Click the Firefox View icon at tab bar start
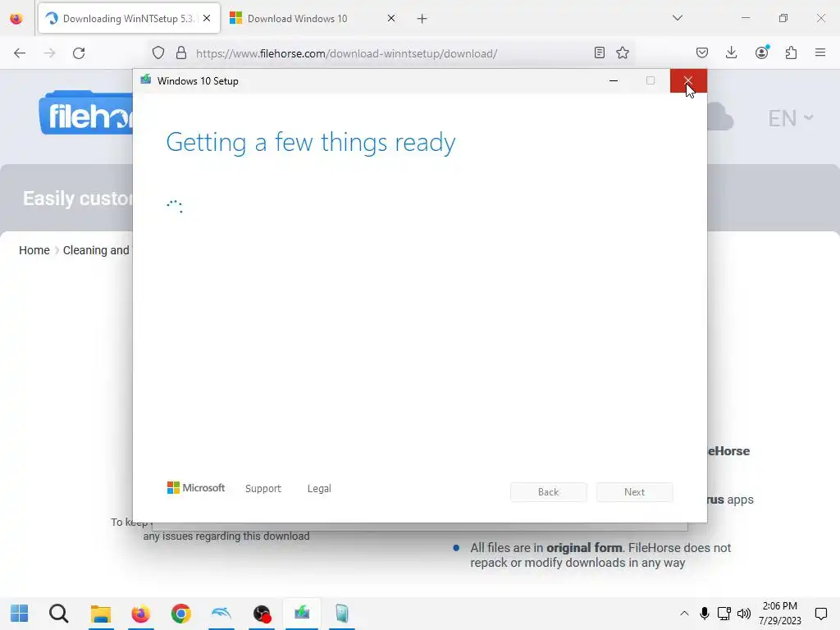 (x=16, y=19)
